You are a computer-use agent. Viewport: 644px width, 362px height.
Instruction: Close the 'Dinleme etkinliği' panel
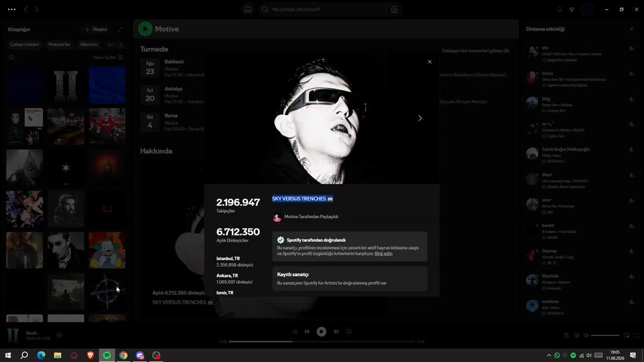click(631, 29)
